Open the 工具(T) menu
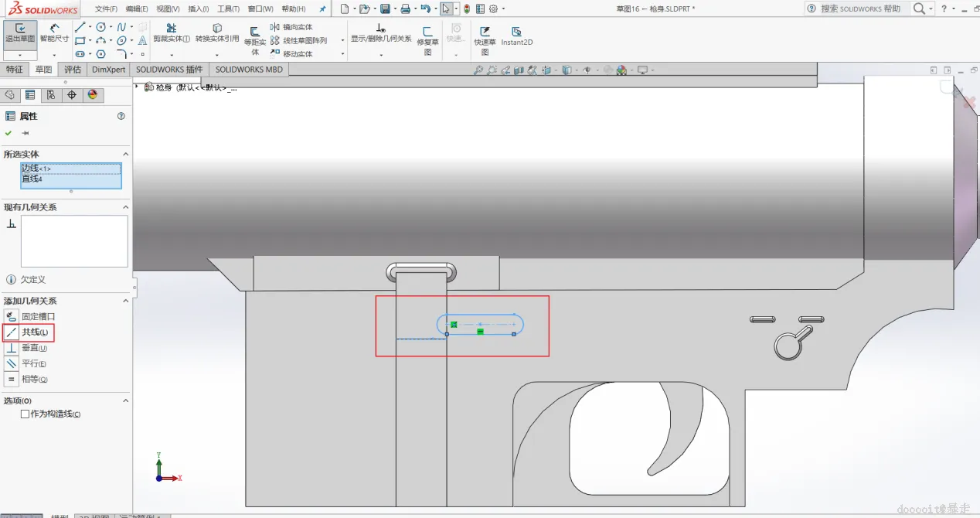Screen dimensions: 980x518 [228, 9]
